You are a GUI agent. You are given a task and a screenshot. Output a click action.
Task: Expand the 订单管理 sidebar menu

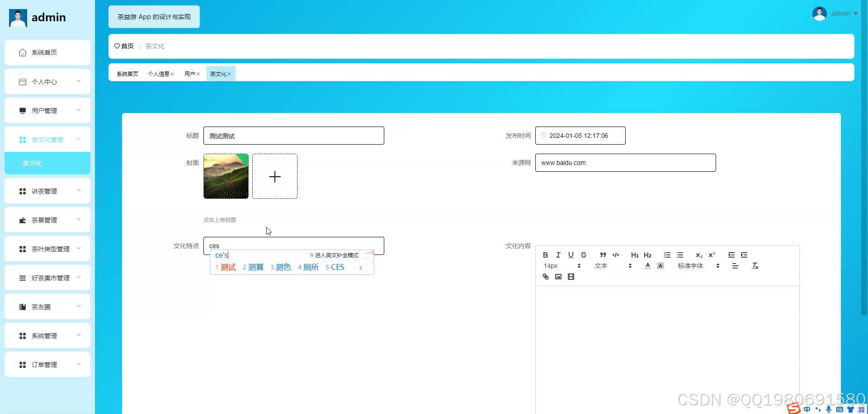[x=47, y=364]
